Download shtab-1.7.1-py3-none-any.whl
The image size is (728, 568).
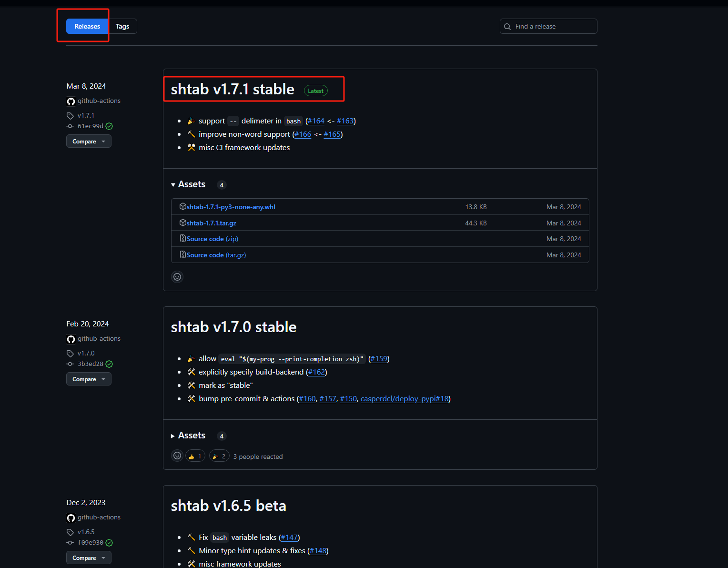pos(231,207)
